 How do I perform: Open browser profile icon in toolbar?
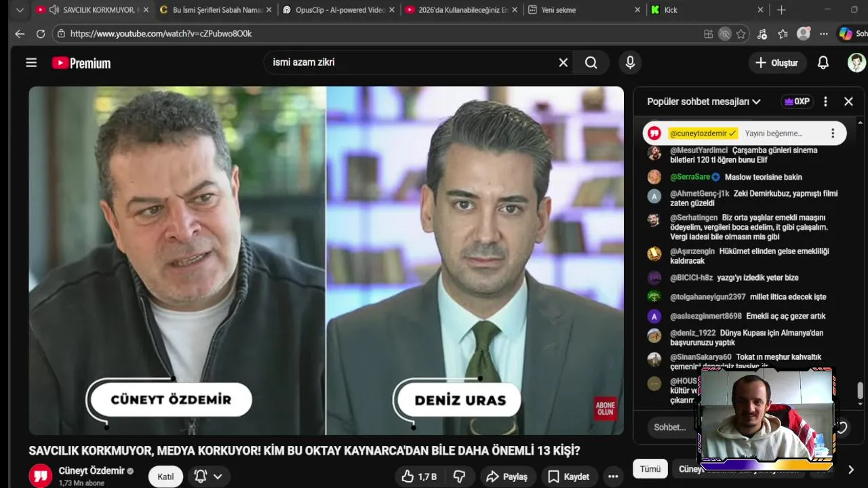[804, 34]
